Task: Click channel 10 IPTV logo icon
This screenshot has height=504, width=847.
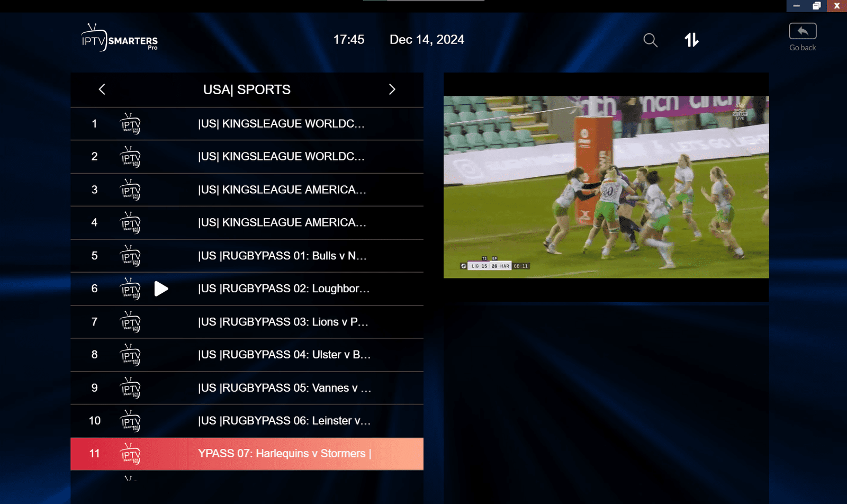Action: (130, 421)
